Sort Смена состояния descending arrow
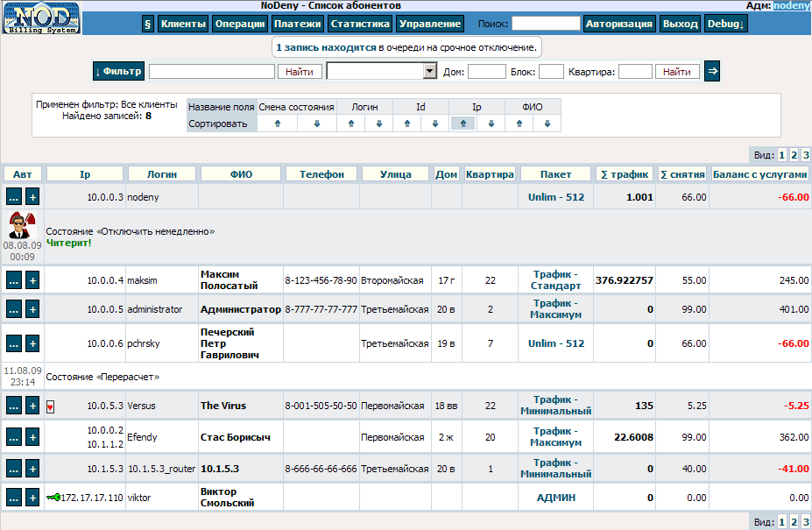Screen dimensions: 812x530 pos(317,124)
